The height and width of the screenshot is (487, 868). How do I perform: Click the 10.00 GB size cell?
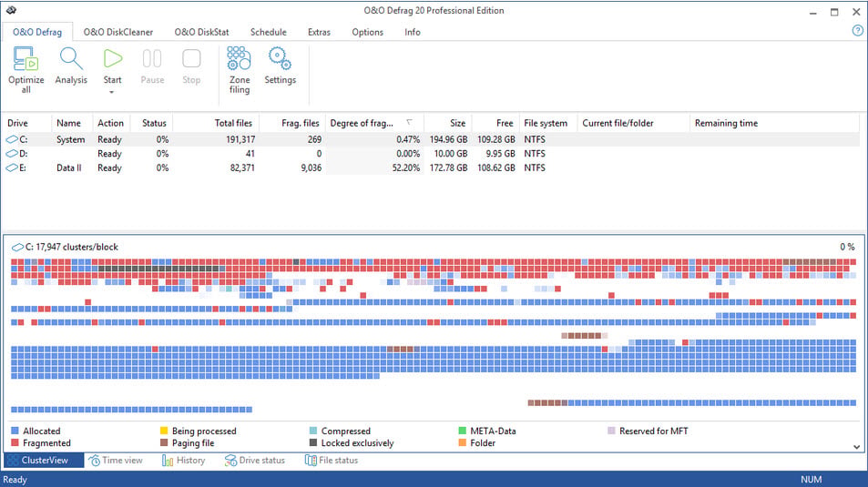coord(451,153)
